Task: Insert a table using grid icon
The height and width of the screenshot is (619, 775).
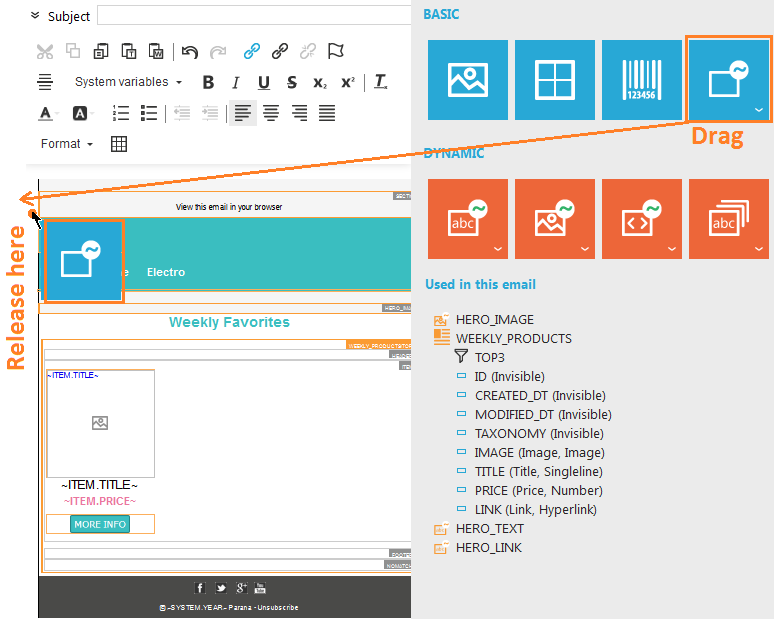Action: [119, 144]
